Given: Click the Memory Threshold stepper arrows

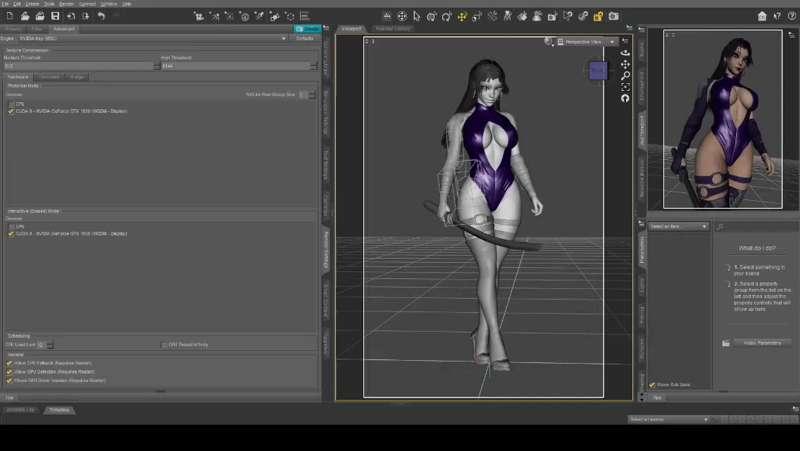Looking at the screenshot, I should pyautogui.click(x=157, y=66).
